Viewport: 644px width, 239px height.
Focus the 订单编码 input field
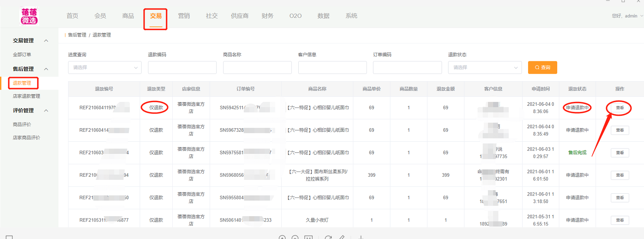coord(408,68)
